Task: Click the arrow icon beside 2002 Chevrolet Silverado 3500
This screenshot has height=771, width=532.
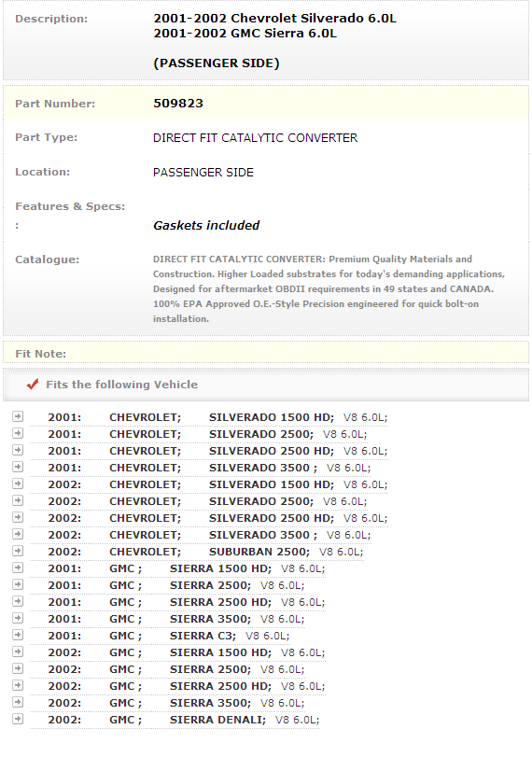Action: pos(18,534)
